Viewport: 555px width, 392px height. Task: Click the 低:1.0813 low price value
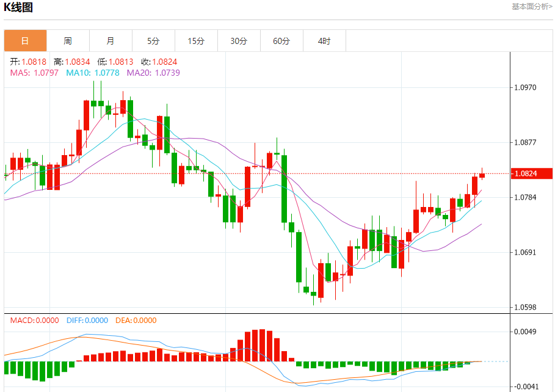coord(115,62)
